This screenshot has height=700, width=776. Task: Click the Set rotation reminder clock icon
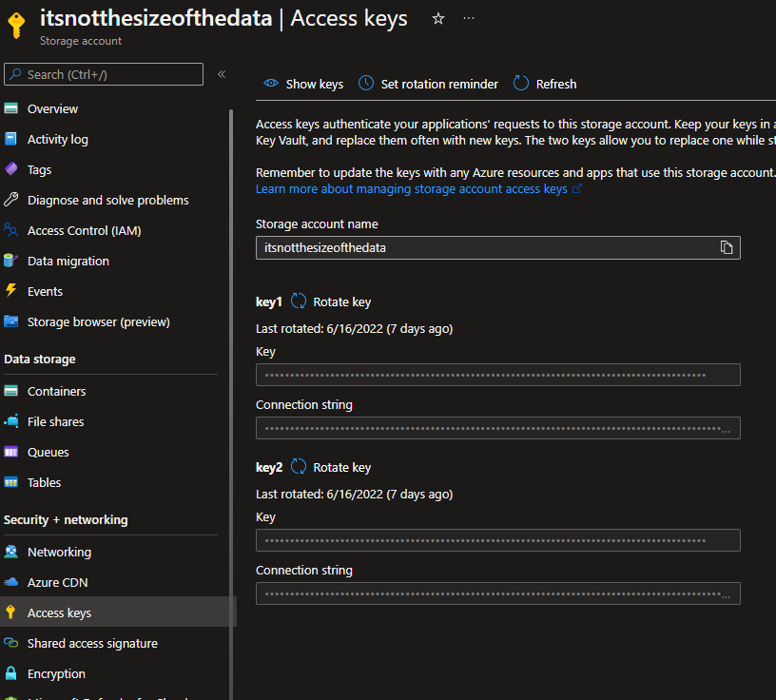coord(366,84)
